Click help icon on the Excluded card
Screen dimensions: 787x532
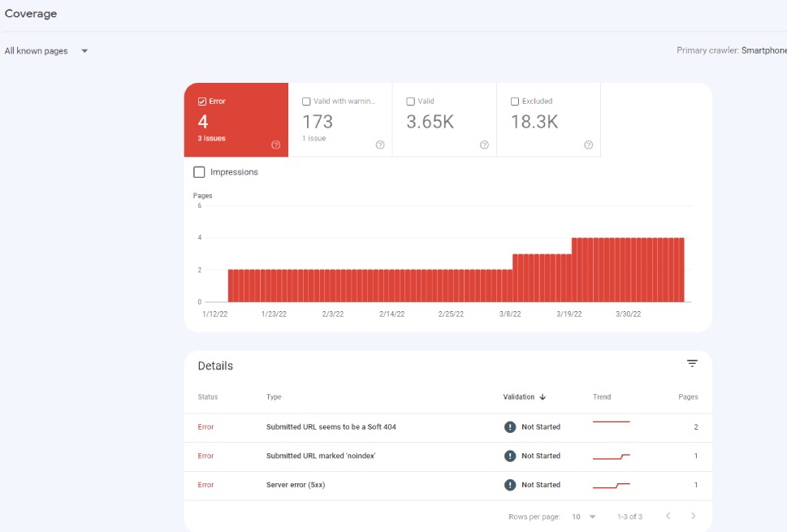588,145
